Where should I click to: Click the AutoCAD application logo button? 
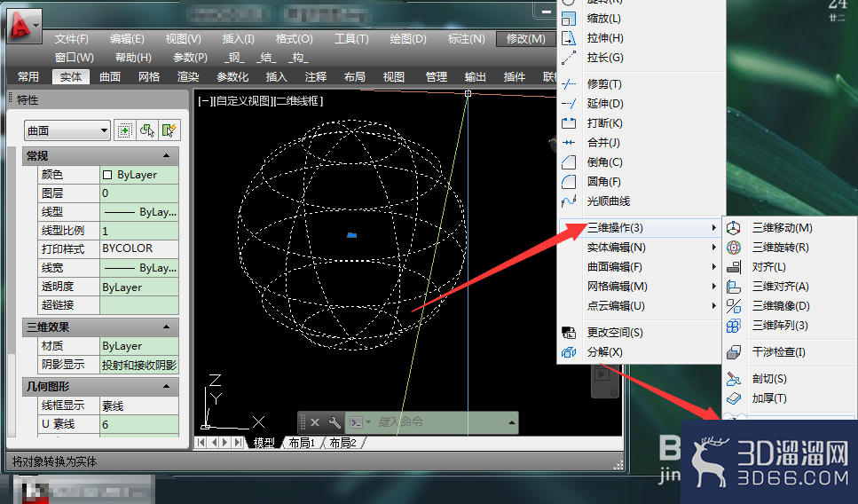24,26
